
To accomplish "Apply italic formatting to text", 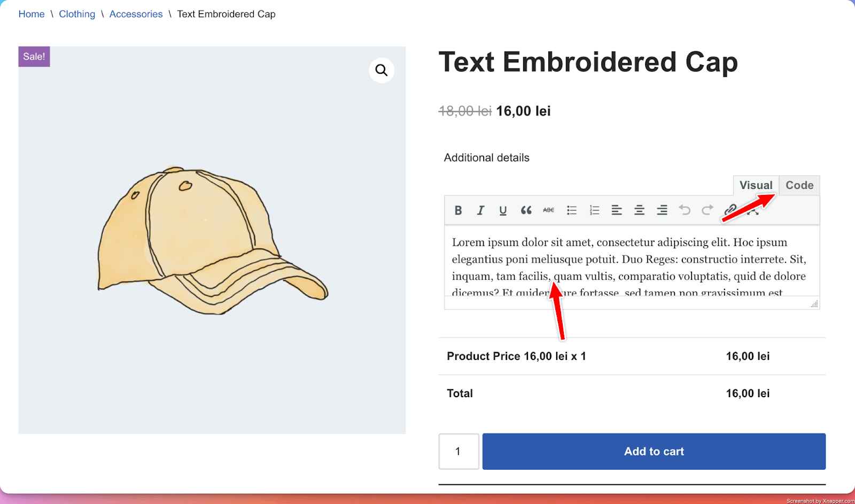I will pyautogui.click(x=480, y=210).
